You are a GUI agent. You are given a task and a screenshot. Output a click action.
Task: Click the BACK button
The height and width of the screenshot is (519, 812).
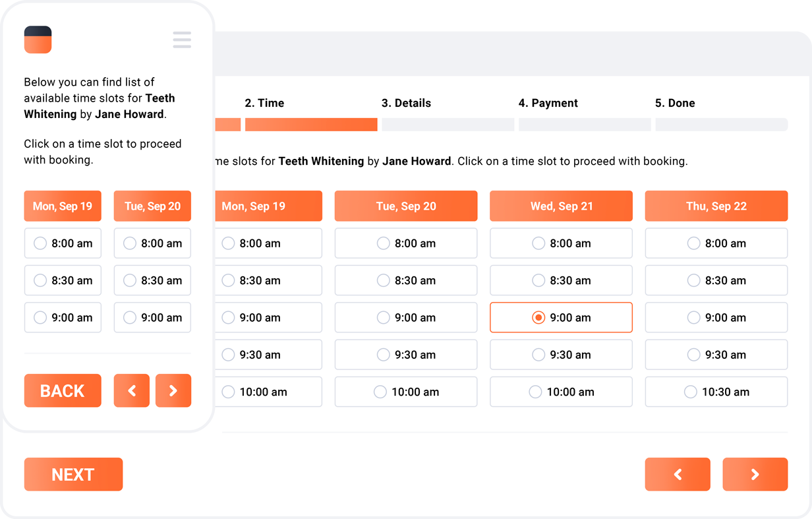coord(63,390)
